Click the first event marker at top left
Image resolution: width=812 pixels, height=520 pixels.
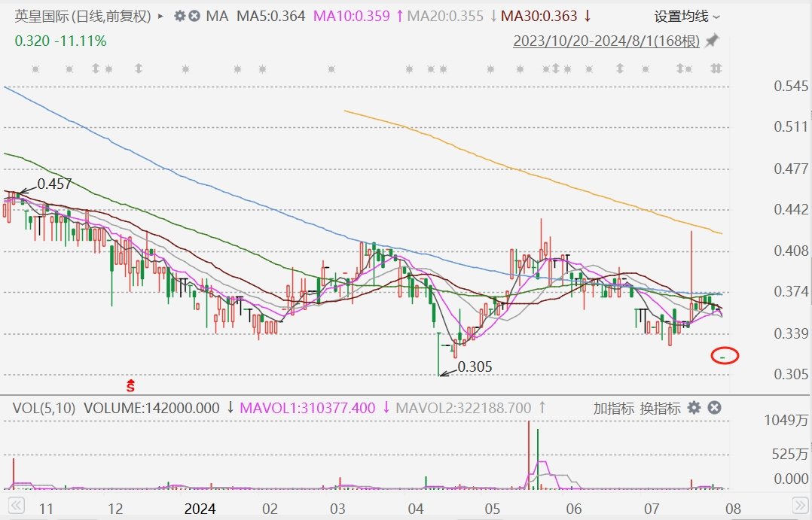(x=35, y=69)
